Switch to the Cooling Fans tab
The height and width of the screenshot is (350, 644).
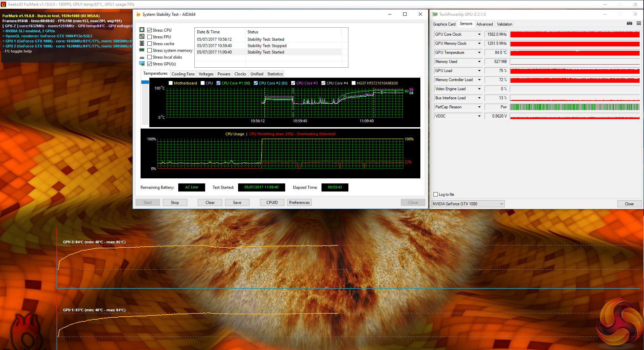point(183,74)
